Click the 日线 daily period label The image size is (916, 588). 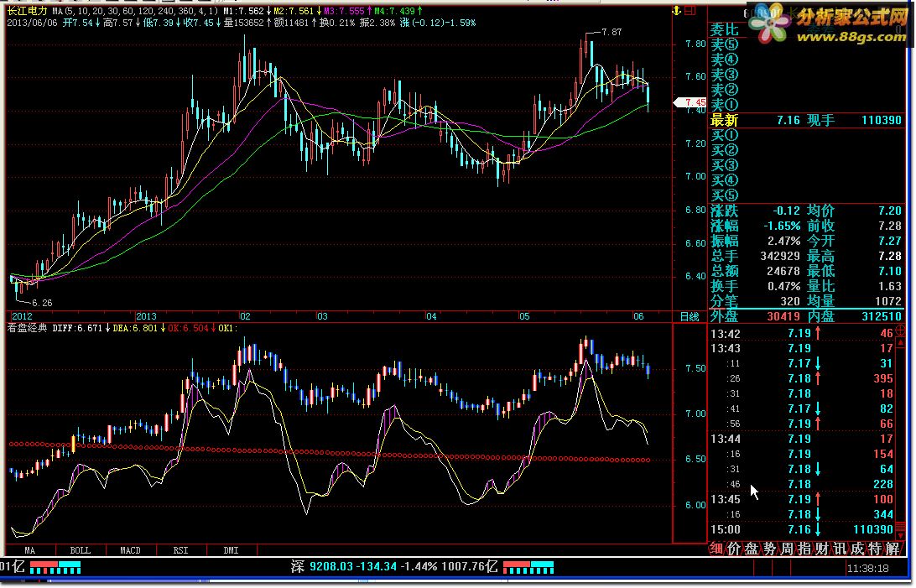click(690, 316)
